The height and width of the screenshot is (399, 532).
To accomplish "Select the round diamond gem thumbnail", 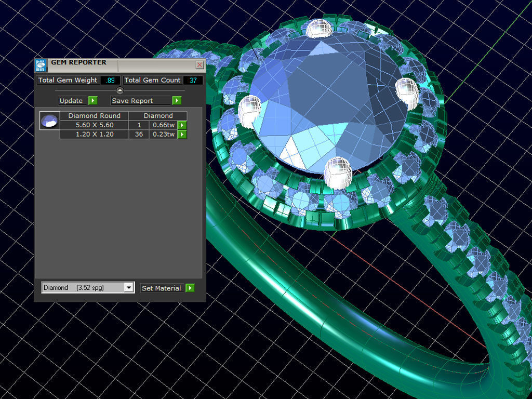I will click(50, 121).
